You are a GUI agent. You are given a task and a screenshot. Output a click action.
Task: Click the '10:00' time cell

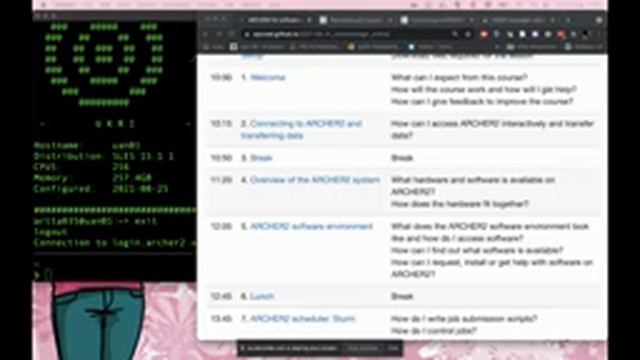pos(221,78)
